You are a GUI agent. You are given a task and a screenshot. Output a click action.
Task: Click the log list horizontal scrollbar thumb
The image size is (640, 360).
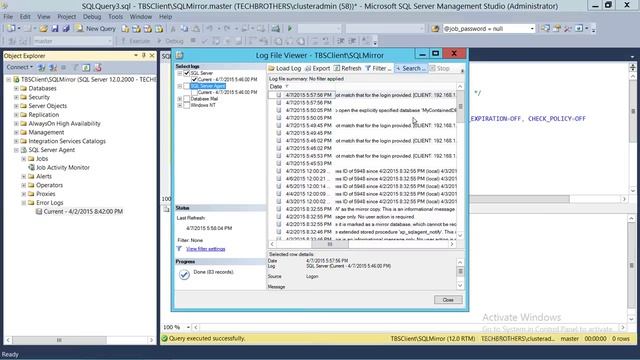coord(330,244)
